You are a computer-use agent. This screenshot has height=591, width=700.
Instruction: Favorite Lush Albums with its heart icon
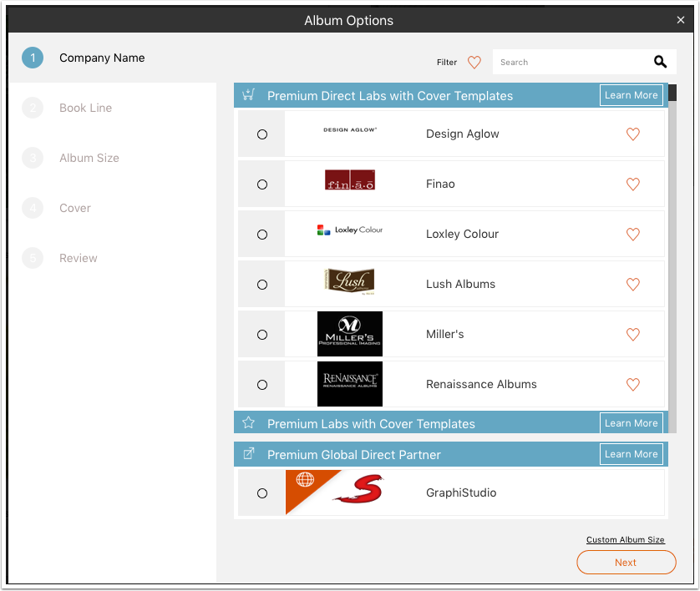tap(633, 284)
